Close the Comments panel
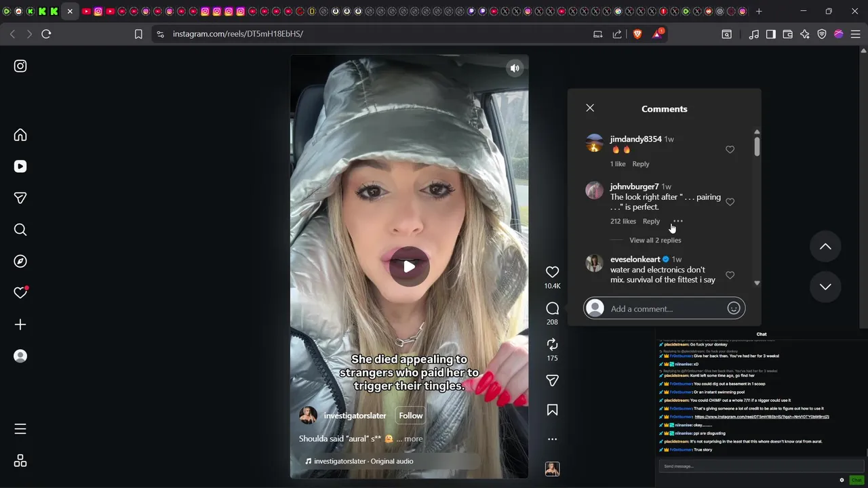Image resolution: width=868 pixels, height=488 pixels. 590,108
